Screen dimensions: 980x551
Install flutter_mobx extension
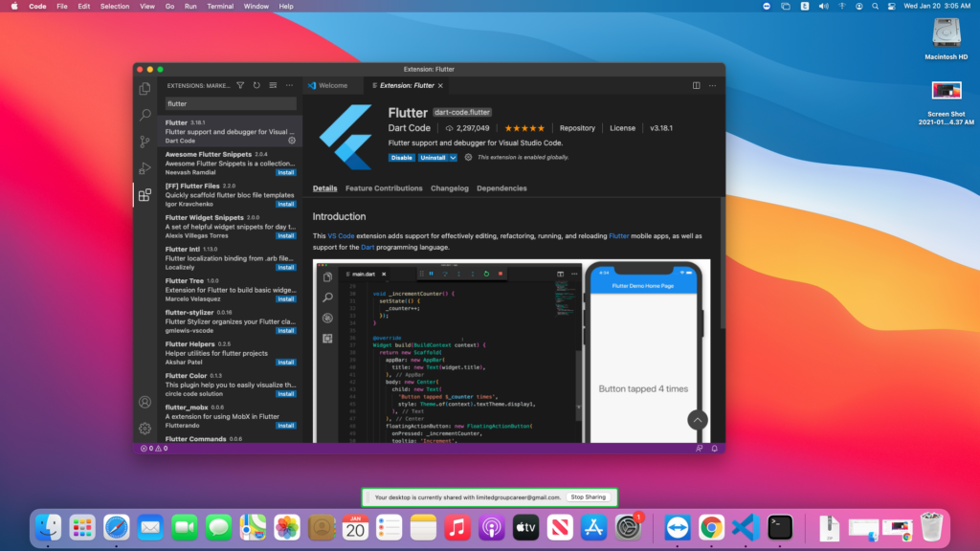coord(286,426)
